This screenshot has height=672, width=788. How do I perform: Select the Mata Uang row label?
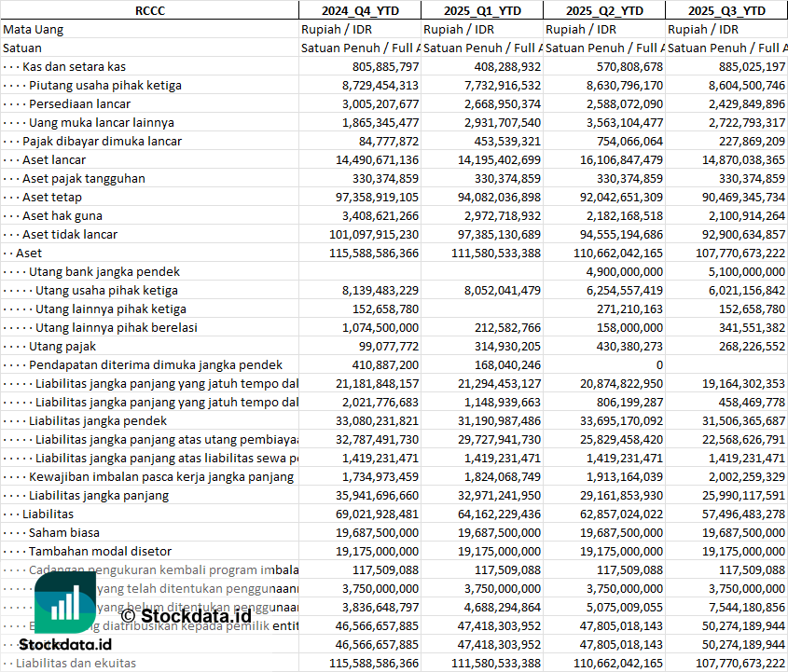33,29
